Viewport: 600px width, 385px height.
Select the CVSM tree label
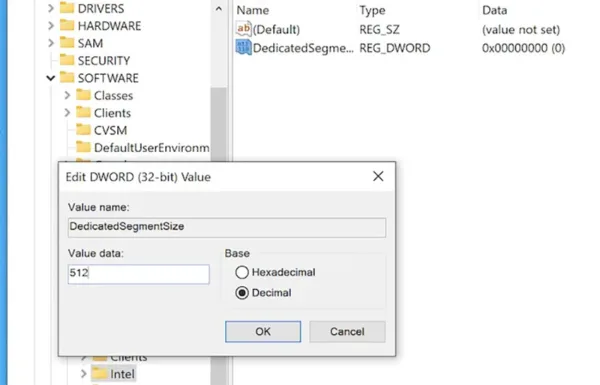pos(110,131)
